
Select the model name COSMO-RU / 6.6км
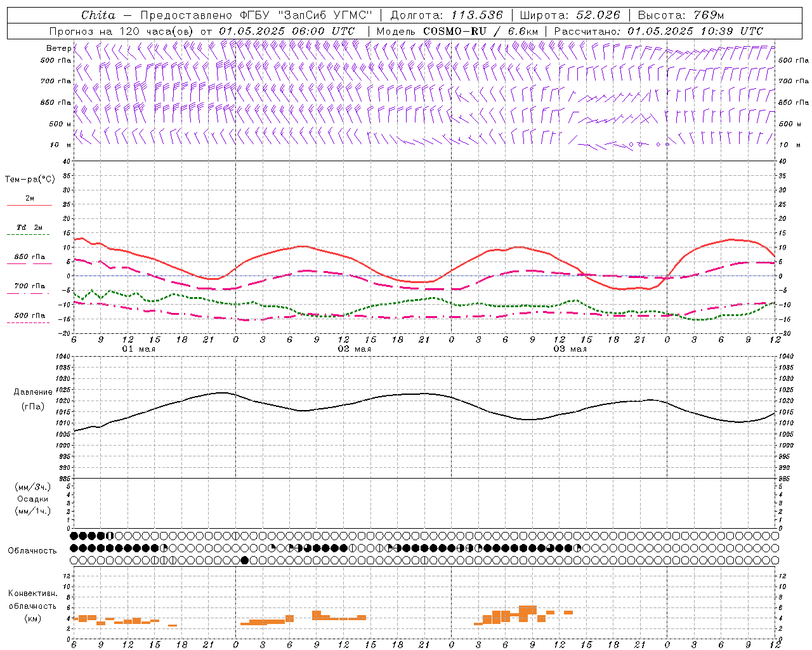(x=481, y=31)
